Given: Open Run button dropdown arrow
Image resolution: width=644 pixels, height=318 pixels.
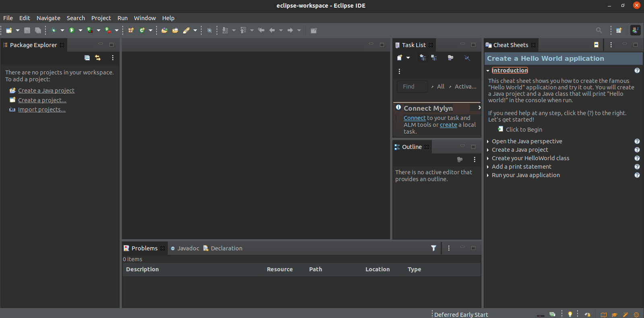Looking at the screenshot, I should [80, 30].
